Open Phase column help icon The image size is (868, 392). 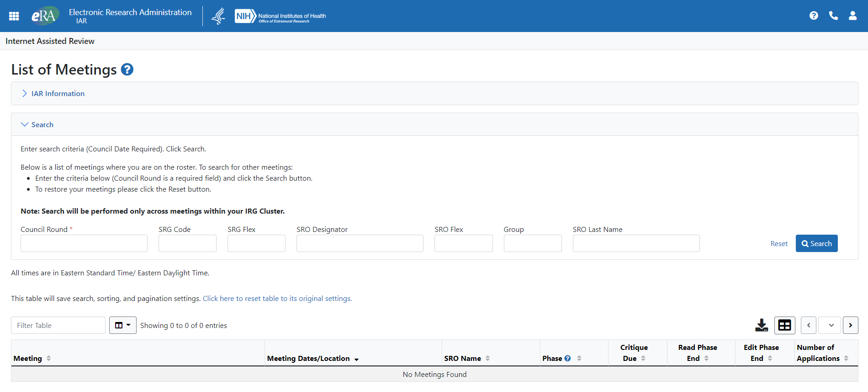coord(567,359)
